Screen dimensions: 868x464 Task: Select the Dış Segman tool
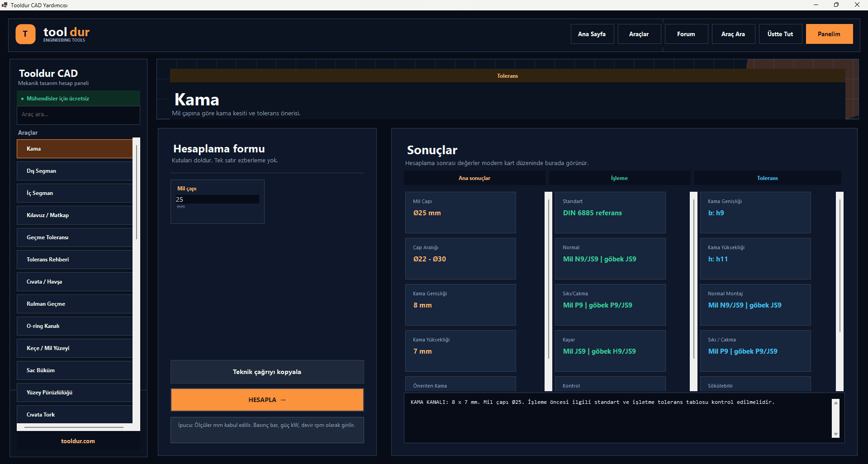75,171
